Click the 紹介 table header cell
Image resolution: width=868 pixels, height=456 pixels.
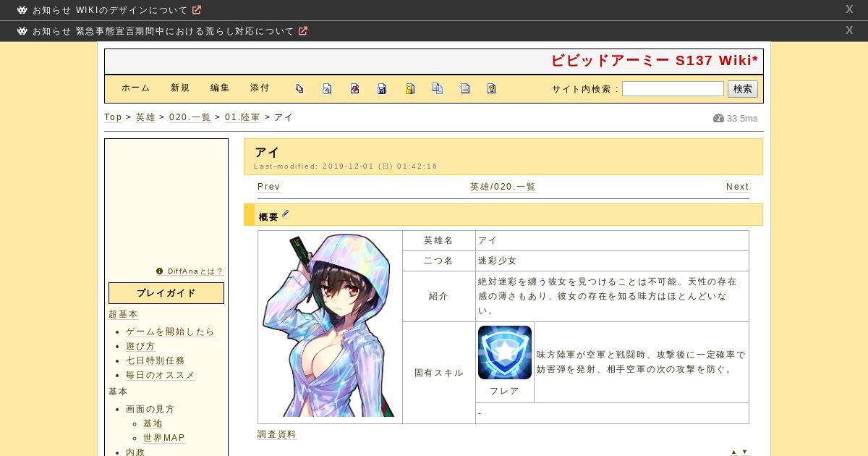click(439, 297)
